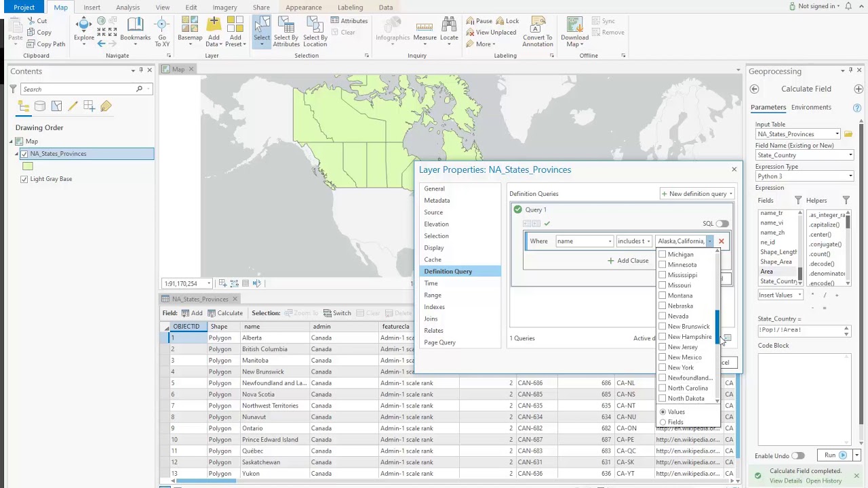The image size is (868, 488).
Task: Collapse the Map tree node
Action: (x=12, y=142)
